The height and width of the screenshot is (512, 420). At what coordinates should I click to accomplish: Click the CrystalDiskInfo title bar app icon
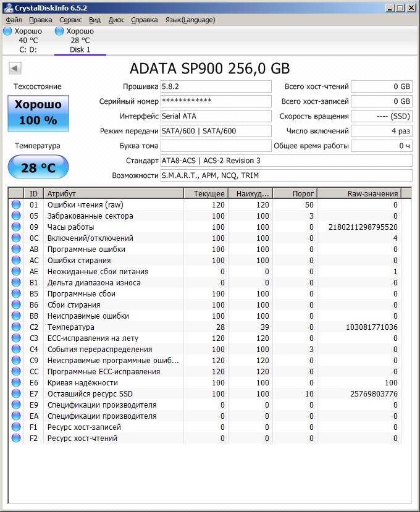[x=7, y=7]
